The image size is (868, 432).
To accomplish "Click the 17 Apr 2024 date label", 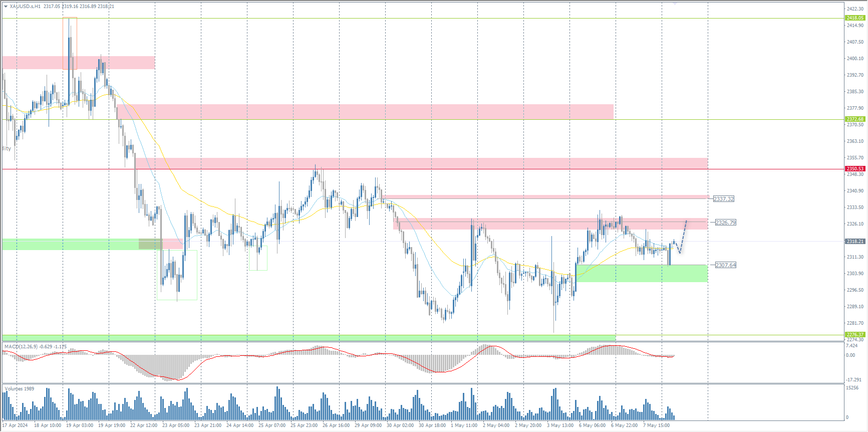I will [x=15, y=425].
